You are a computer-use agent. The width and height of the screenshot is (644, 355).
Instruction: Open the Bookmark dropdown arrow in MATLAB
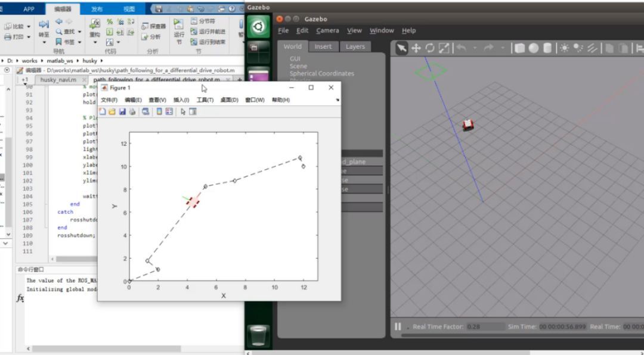tap(79, 42)
